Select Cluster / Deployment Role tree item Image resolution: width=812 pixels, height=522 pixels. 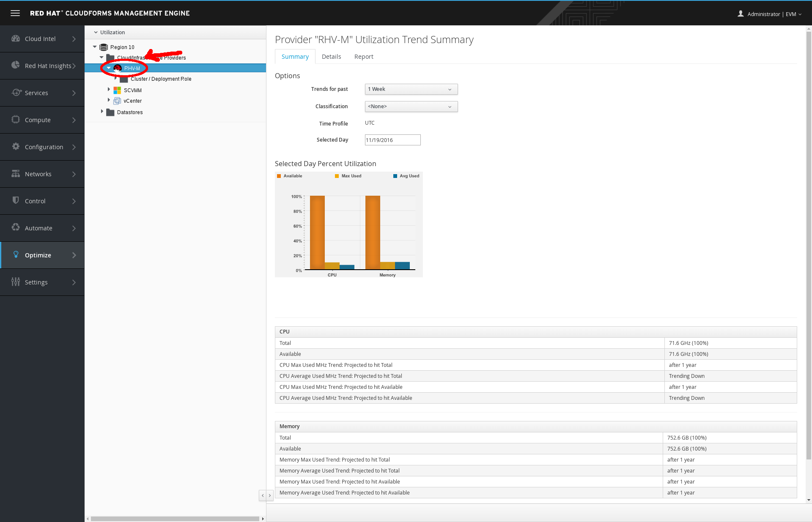tap(161, 79)
